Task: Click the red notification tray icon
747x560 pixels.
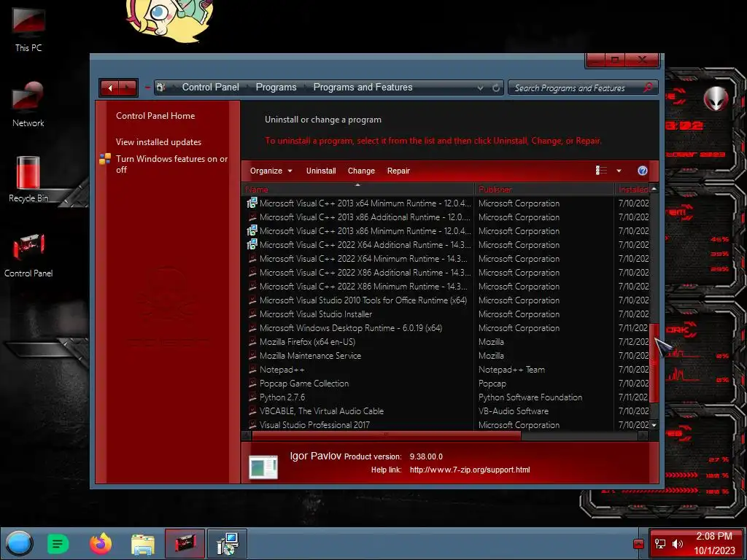Action: tap(639, 544)
